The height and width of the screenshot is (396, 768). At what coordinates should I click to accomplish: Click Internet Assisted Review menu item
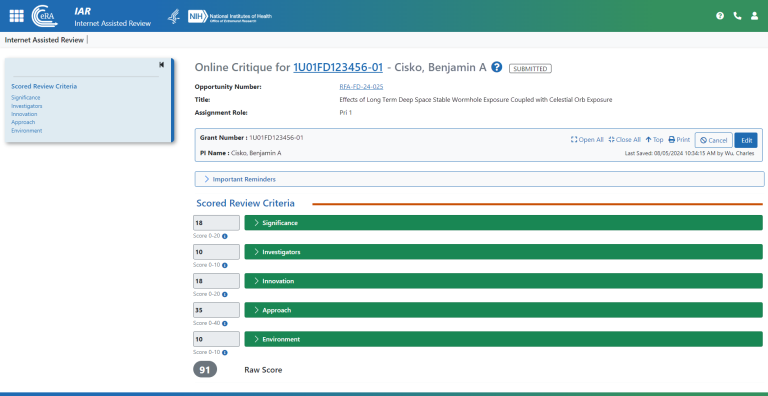point(44,40)
